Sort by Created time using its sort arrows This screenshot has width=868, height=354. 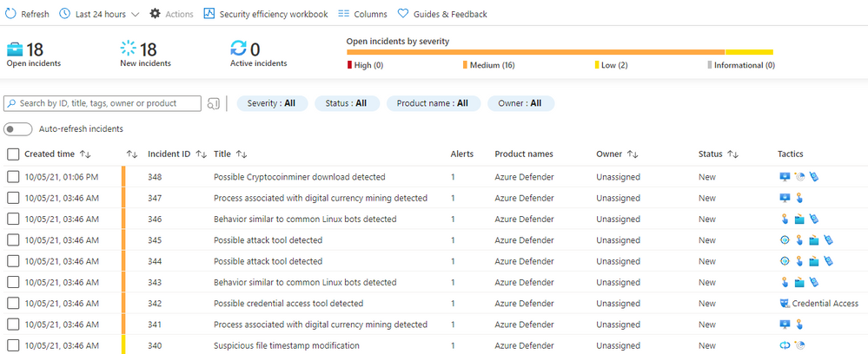pyautogui.click(x=85, y=154)
